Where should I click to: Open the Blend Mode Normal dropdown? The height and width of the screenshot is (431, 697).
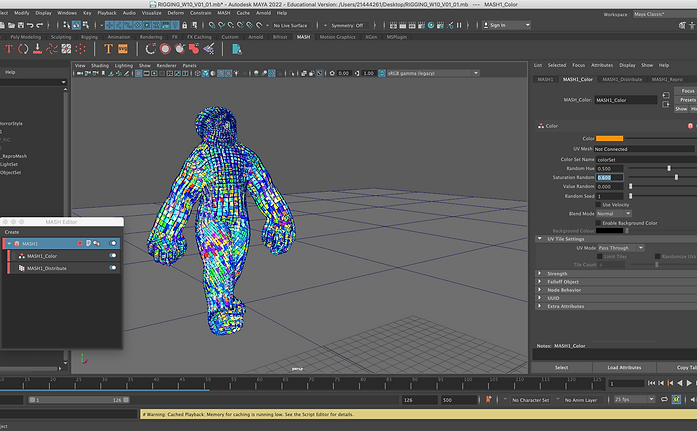click(x=613, y=214)
